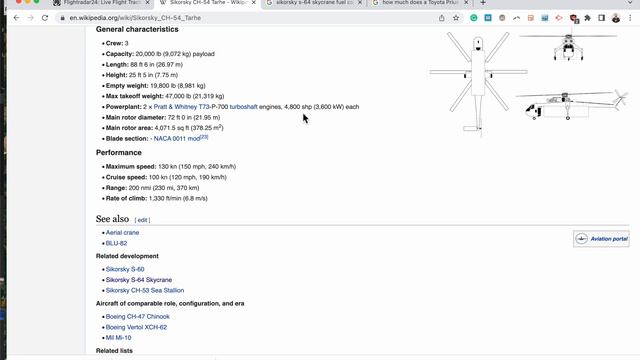Open the Aerial crane link
The height and width of the screenshot is (360, 640).
pos(122,233)
